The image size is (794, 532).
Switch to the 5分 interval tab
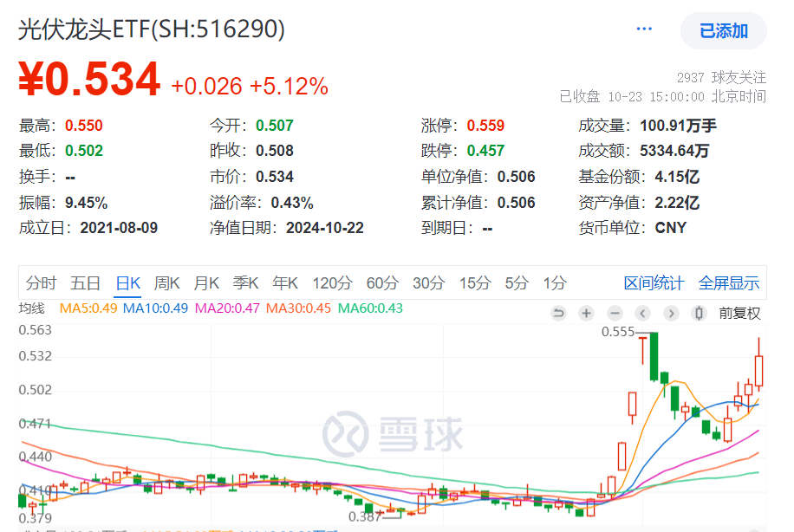(x=517, y=283)
